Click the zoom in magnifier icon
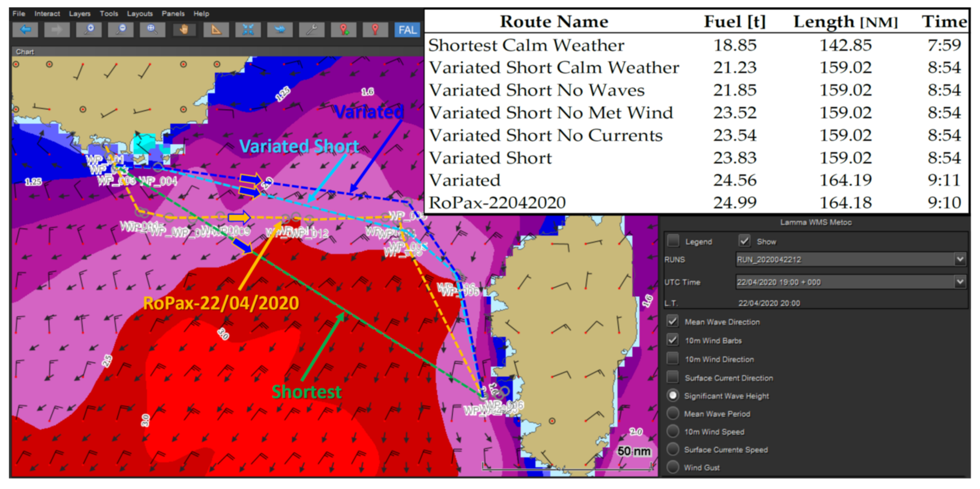The height and width of the screenshot is (489, 980). 89,30
